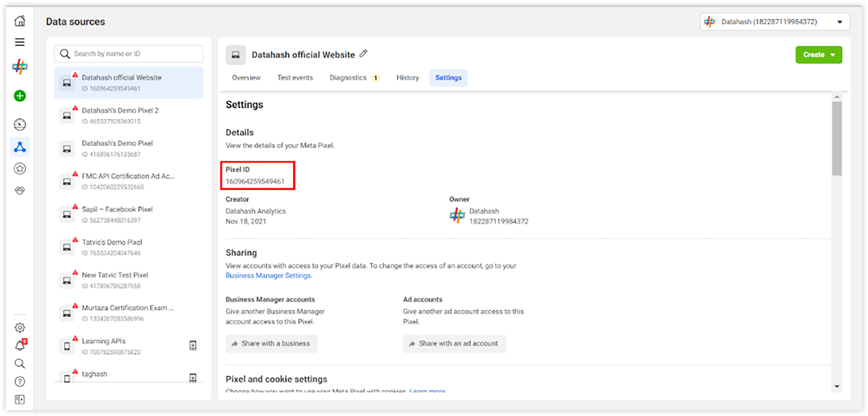Click the sidebar search magnifier icon

(20, 364)
